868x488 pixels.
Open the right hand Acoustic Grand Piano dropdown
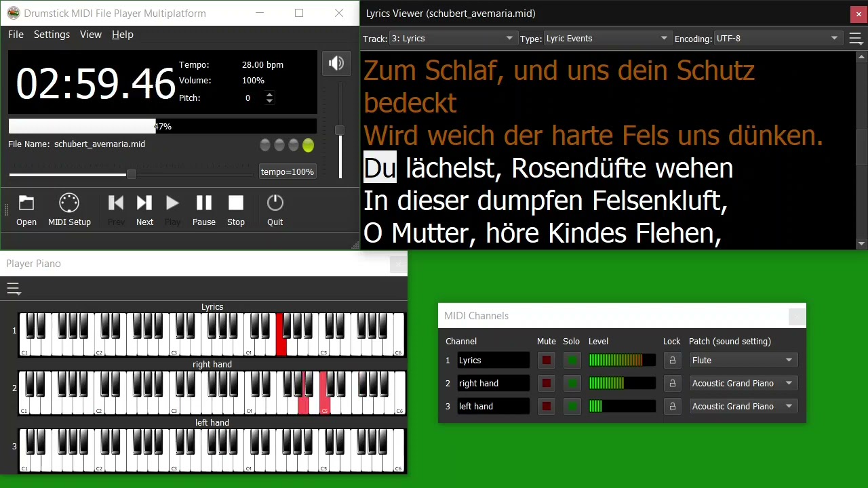click(743, 384)
